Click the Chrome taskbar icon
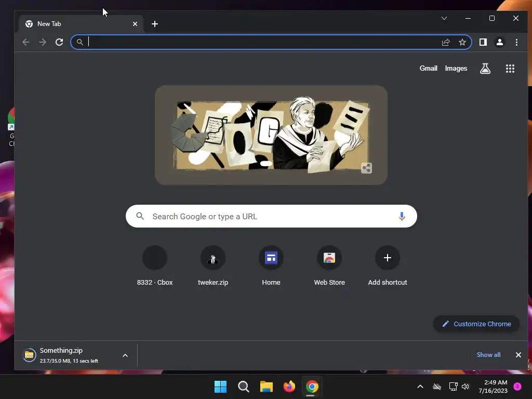This screenshot has height=399, width=532. click(x=312, y=387)
